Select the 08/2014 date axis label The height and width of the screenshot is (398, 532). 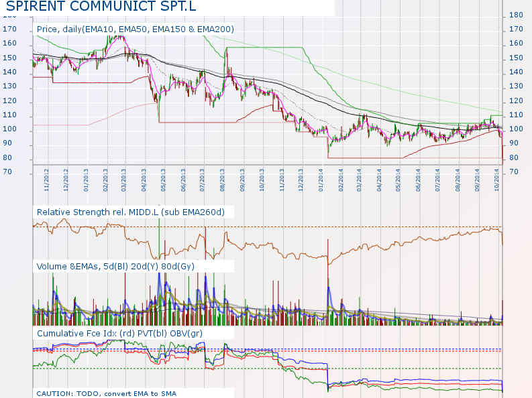click(x=458, y=180)
